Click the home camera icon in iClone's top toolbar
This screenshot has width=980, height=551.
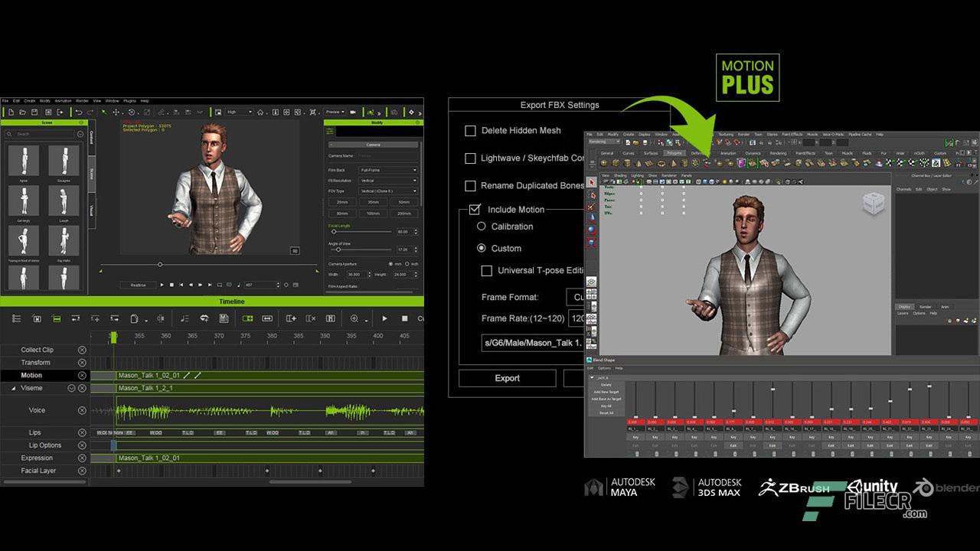tap(260, 112)
